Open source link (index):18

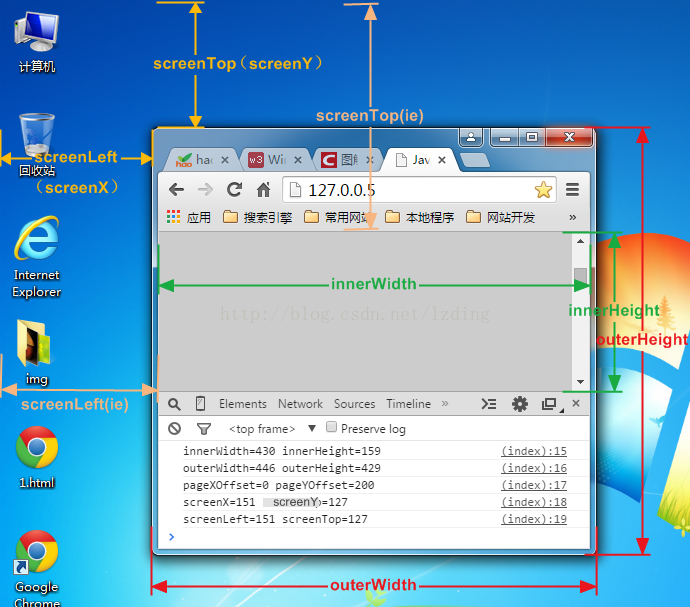(x=534, y=502)
